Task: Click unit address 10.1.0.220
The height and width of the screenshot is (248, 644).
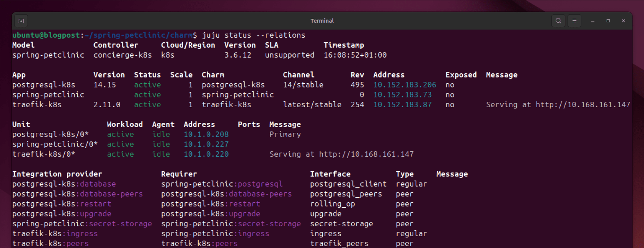Action: 206,154
